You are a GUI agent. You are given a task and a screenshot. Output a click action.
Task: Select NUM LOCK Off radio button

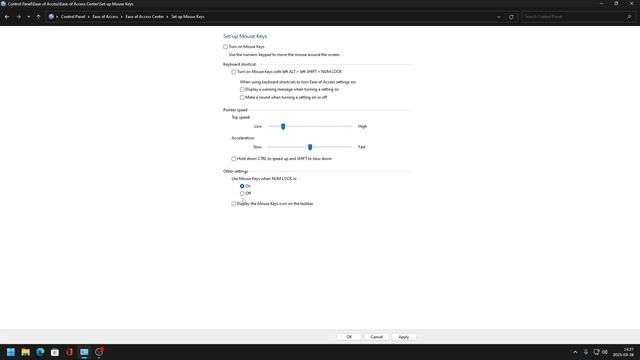242,193
